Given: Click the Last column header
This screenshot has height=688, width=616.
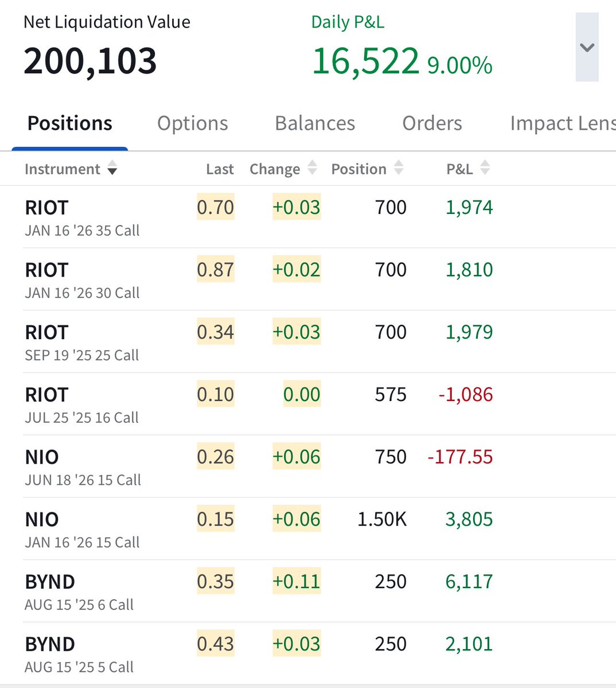Looking at the screenshot, I should [x=220, y=169].
